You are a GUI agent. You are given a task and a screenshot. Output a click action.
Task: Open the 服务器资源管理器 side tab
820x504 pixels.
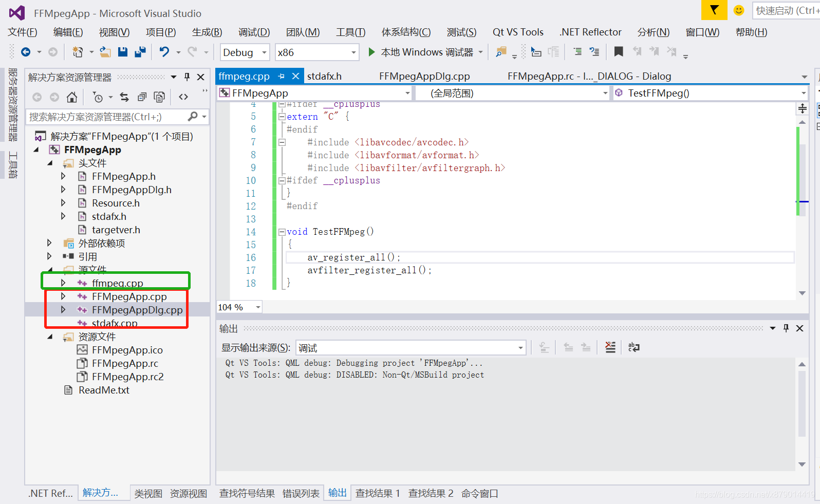13,104
